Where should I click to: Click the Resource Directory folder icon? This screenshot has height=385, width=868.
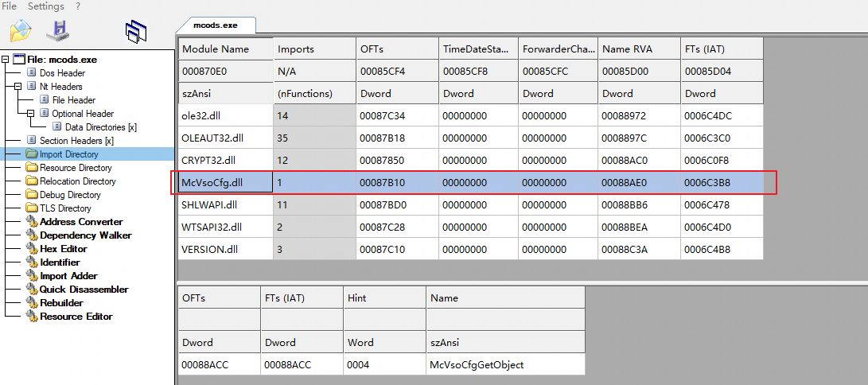click(x=30, y=168)
